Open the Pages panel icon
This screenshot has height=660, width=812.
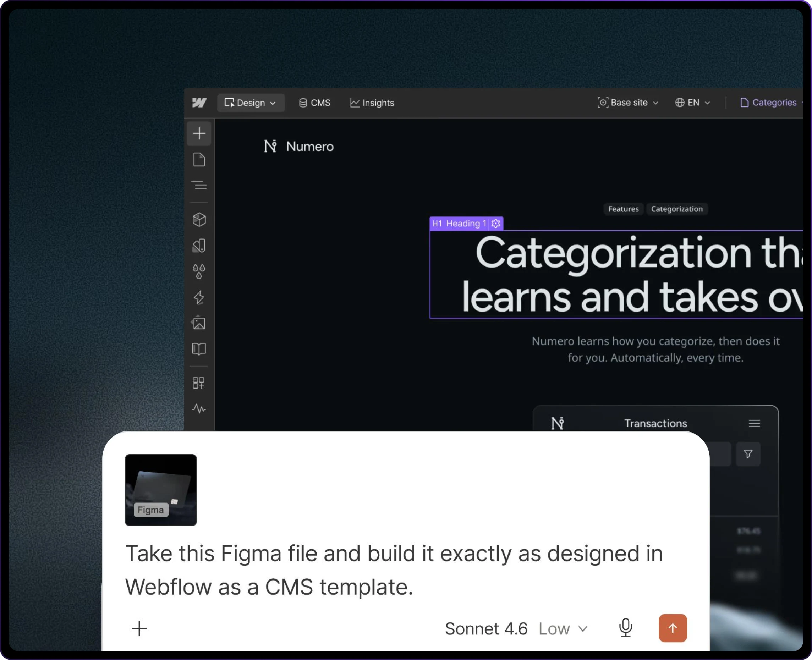tap(199, 160)
